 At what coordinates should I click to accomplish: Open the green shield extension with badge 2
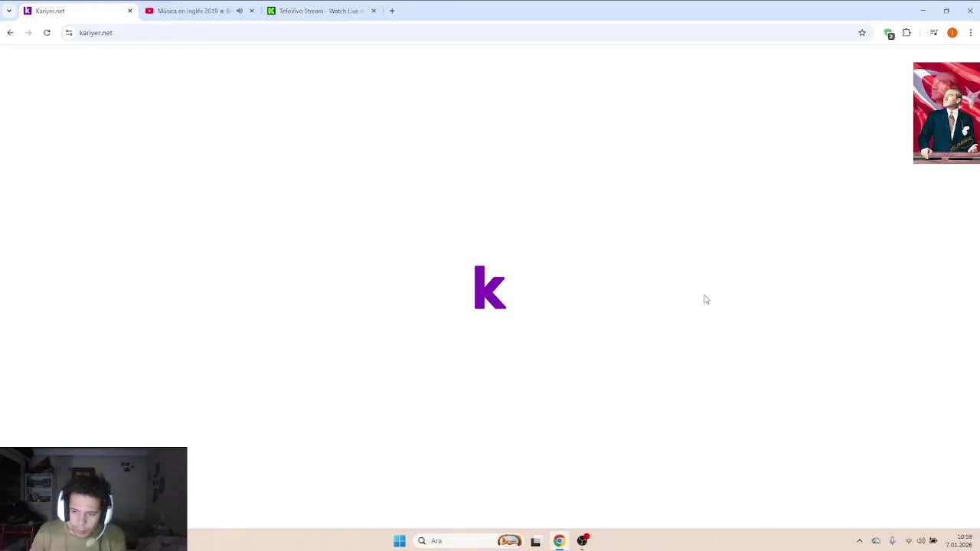888,34
